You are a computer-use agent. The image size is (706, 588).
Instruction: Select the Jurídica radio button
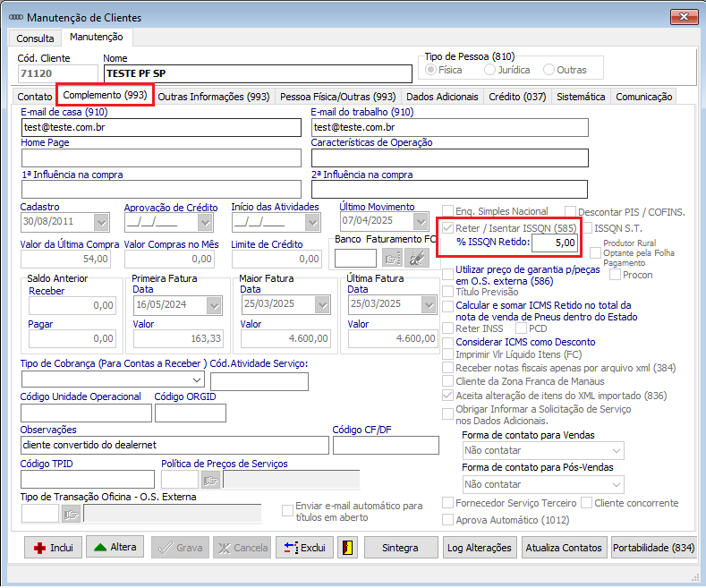(489, 70)
